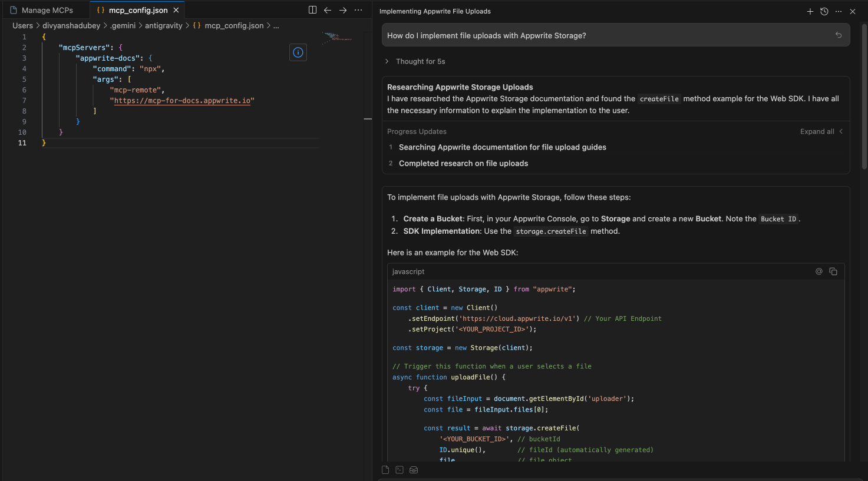Image resolution: width=868 pixels, height=481 pixels.
Task: Start a new conversation with the plus icon
Action: click(810, 11)
